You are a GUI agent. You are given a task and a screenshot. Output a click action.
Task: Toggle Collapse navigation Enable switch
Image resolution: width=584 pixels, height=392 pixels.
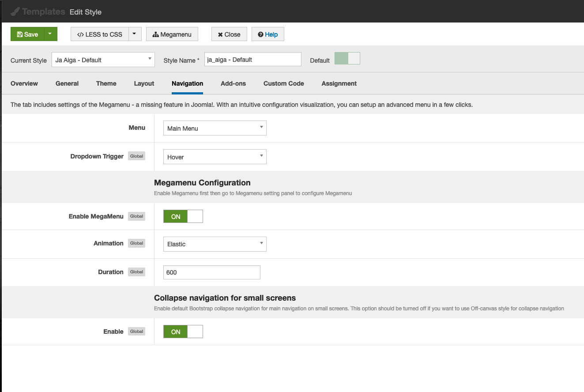click(x=183, y=332)
